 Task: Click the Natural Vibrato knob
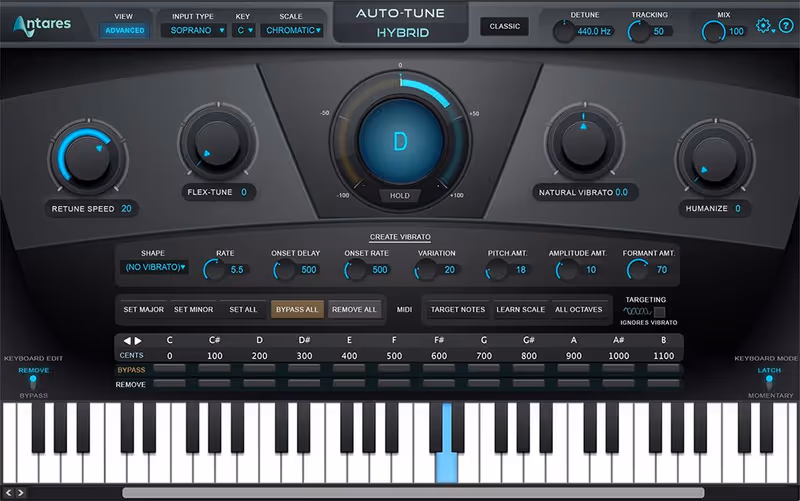tap(584, 142)
